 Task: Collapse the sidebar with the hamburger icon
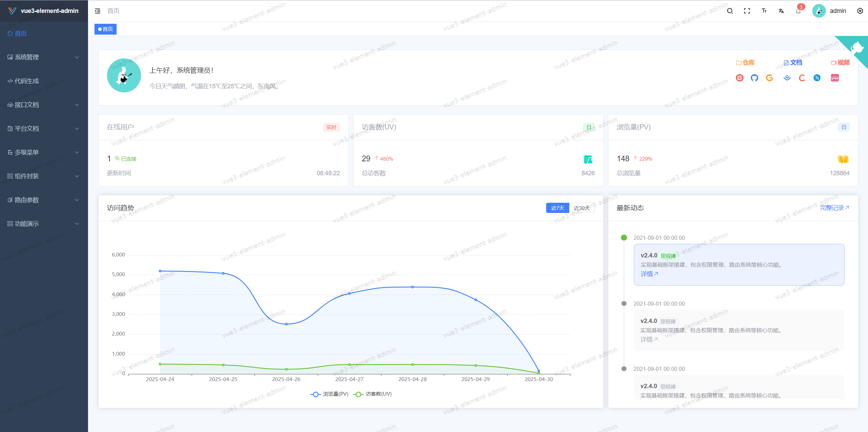98,11
